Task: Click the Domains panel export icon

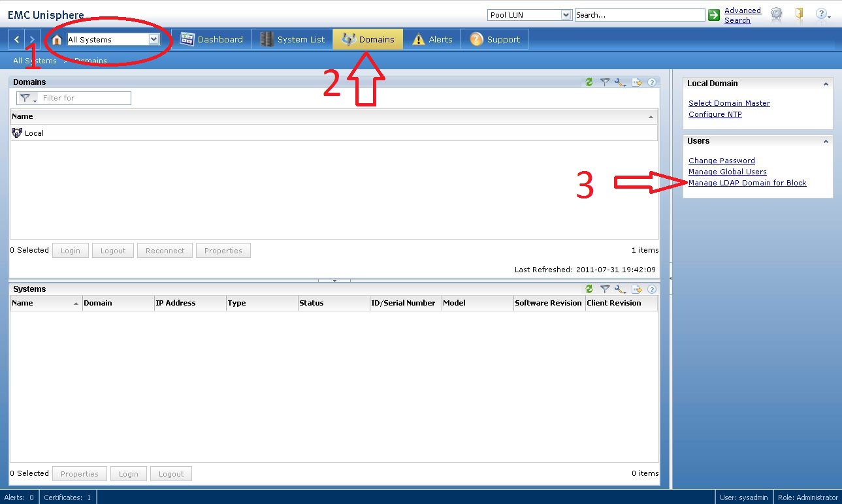Action: [x=637, y=82]
